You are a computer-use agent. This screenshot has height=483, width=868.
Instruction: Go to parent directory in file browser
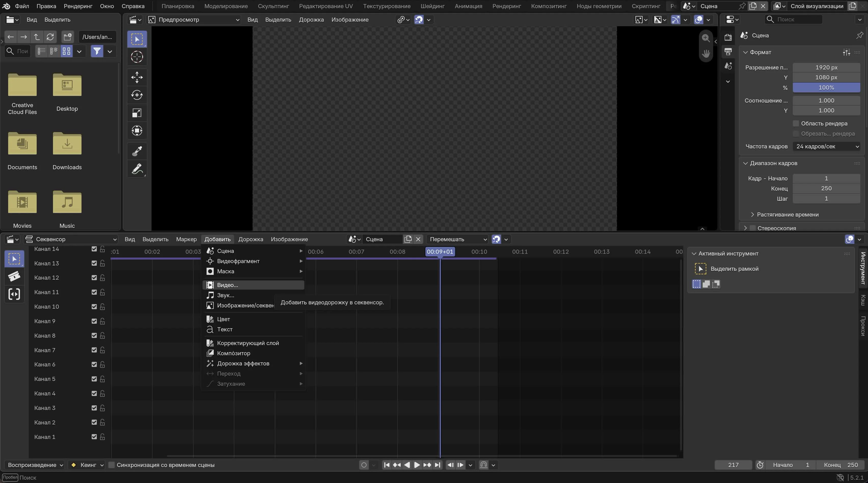pos(37,37)
